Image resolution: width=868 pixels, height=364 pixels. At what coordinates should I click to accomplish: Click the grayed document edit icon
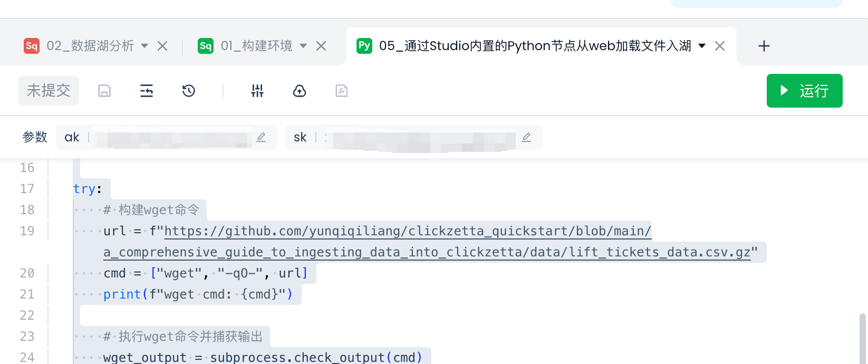[x=342, y=91]
